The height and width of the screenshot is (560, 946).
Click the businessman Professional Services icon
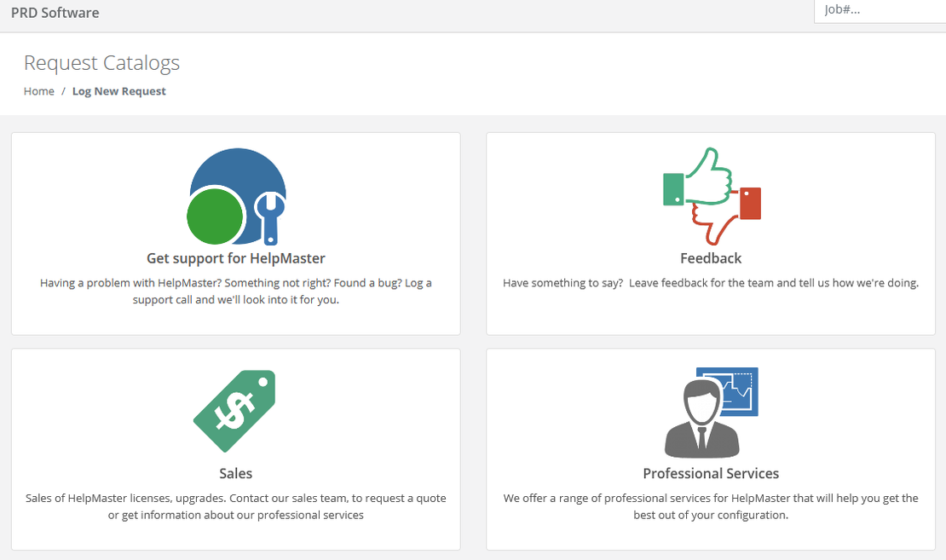click(x=712, y=413)
